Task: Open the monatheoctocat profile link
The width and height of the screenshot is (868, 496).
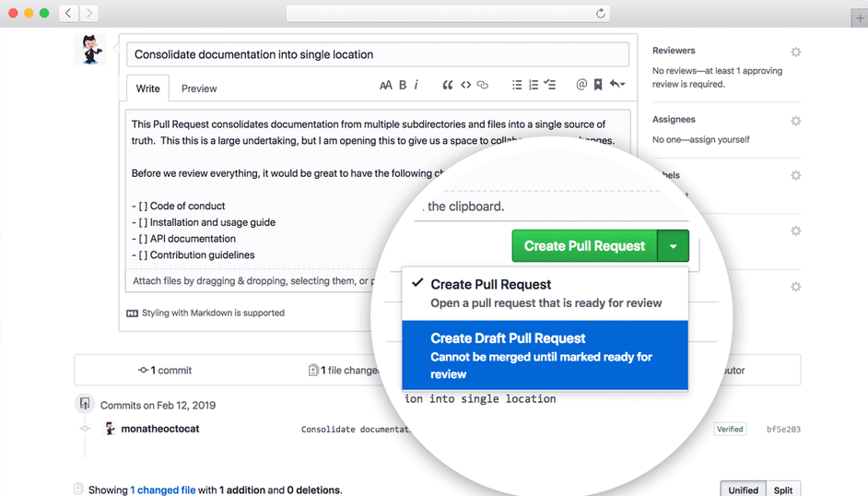Action: pyautogui.click(x=160, y=429)
